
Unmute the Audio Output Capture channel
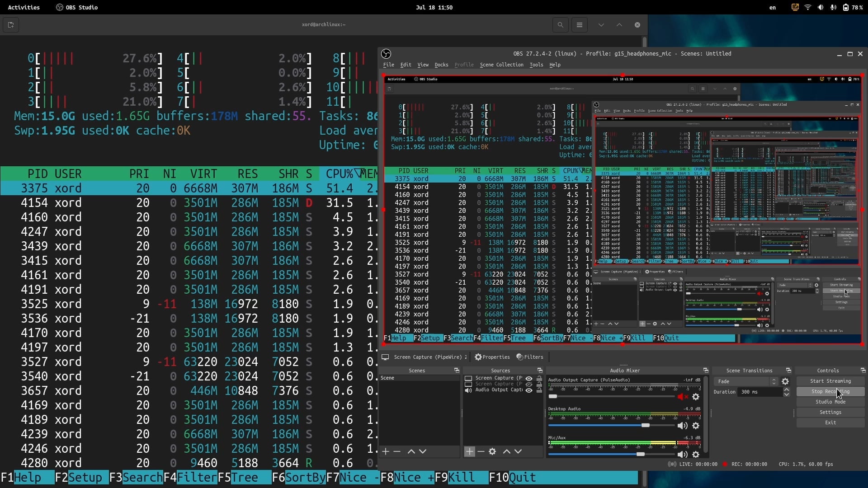[682, 397]
